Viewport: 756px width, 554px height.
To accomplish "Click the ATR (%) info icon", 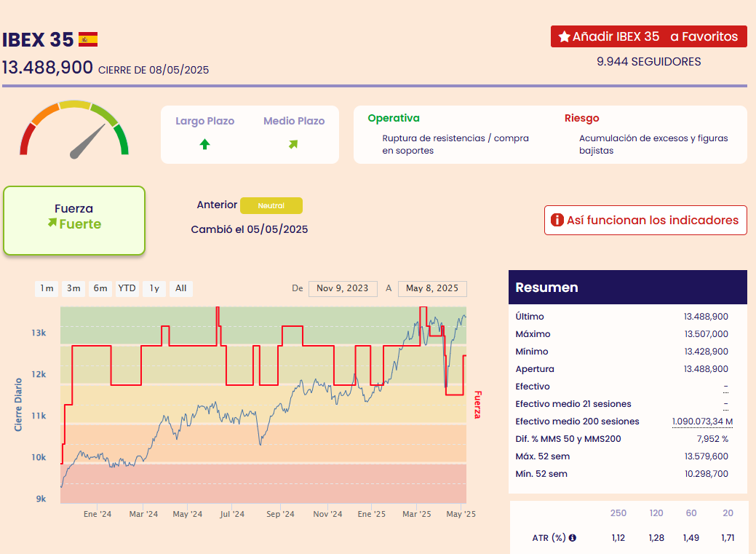I will point(573,537).
